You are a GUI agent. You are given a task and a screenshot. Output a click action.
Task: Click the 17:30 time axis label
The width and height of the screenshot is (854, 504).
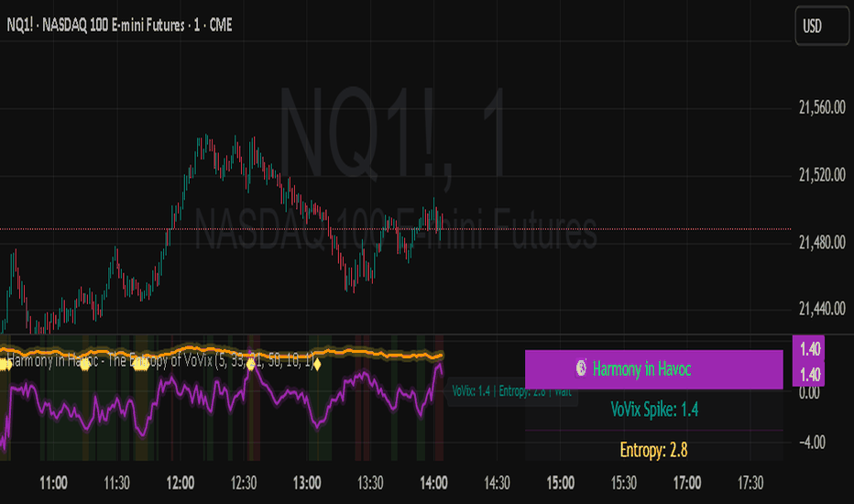pyautogui.click(x=750, y=483)
